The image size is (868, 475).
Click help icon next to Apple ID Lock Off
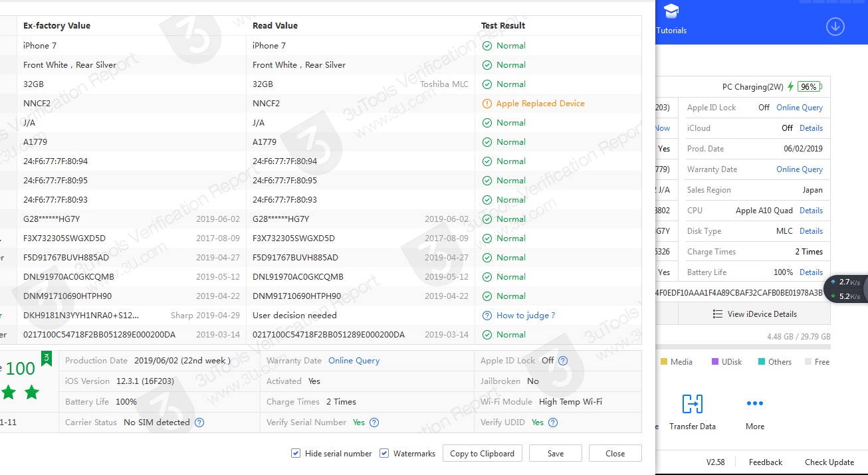[x=563, y=361]
